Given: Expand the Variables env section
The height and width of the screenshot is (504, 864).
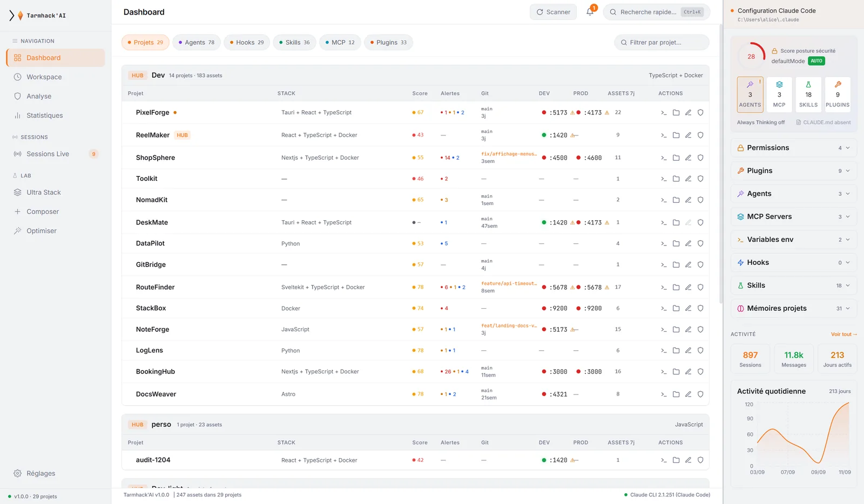Looking at the screenshot, I should click(x=794, y=240).
